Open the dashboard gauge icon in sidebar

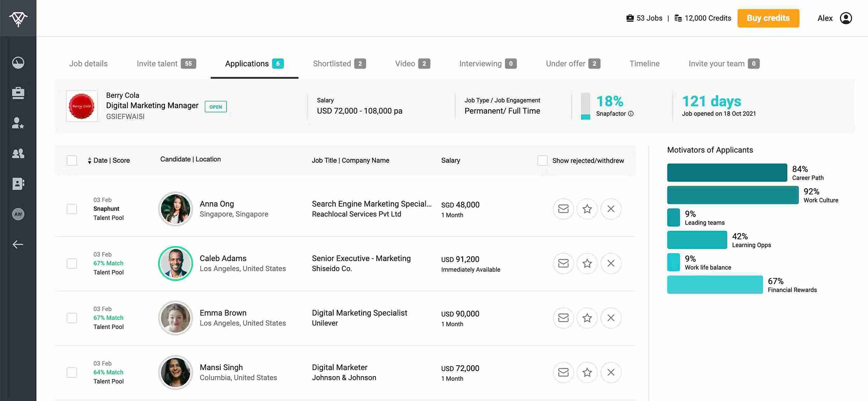(x=18, y=63)
